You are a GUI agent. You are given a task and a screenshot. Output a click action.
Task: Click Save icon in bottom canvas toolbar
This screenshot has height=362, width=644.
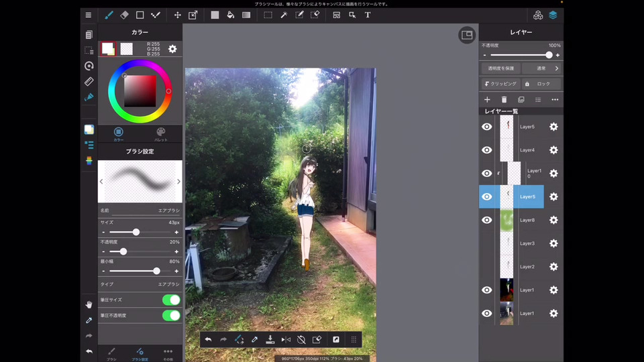[x=270, y=339]
